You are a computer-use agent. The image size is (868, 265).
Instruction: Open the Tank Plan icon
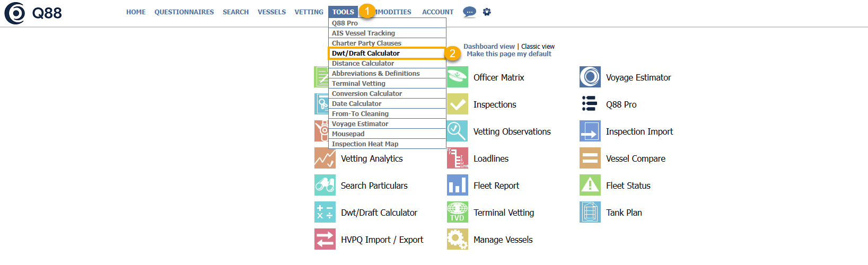(x=590, y=213)
